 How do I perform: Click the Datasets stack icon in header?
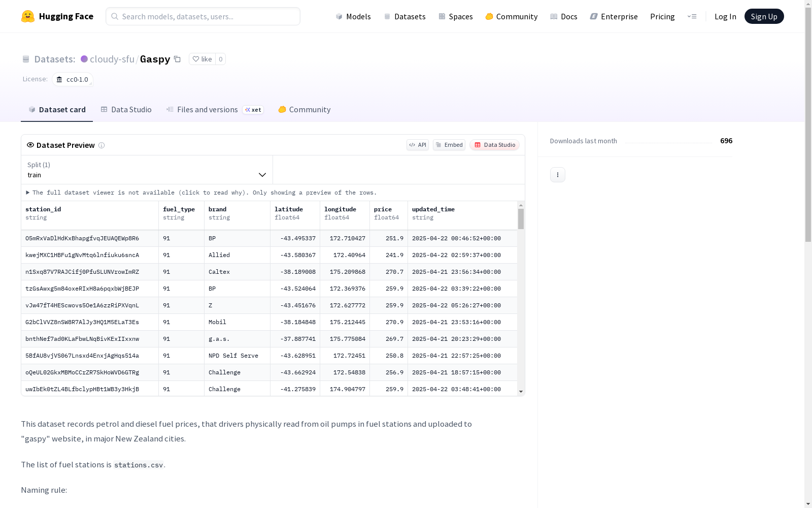click(26, 59)
